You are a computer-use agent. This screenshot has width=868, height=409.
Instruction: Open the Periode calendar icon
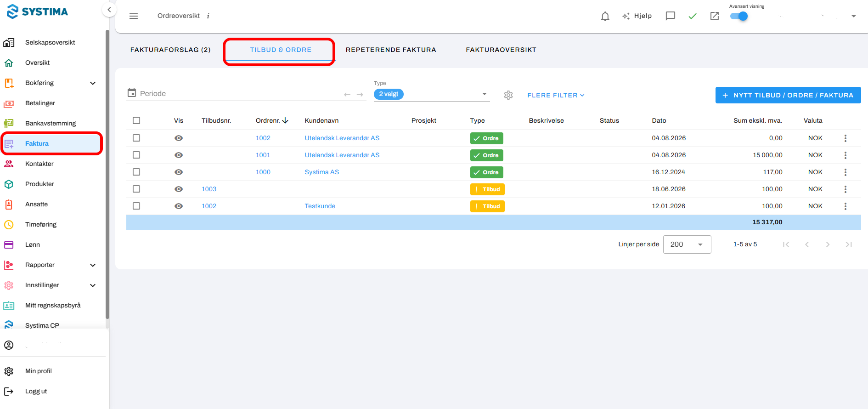coord(132,93)
